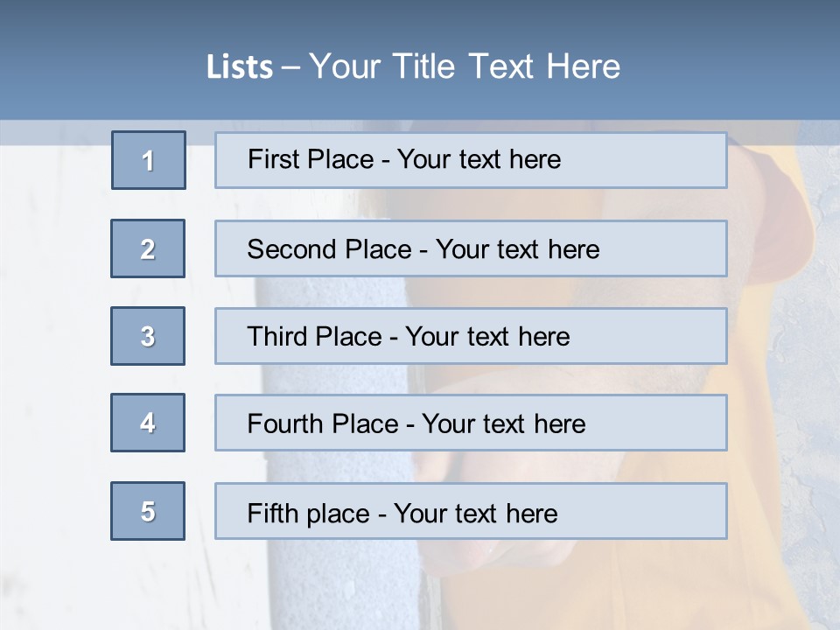The height and width of the screenshot is (630, 840).
Task: Click the words Your Title Text Here
Action: [x=465, y=66]
